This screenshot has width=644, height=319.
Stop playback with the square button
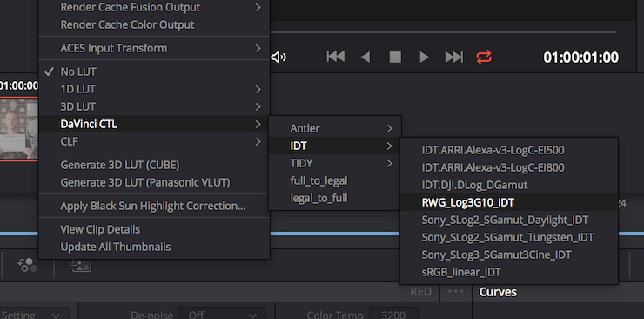(395, 57)
